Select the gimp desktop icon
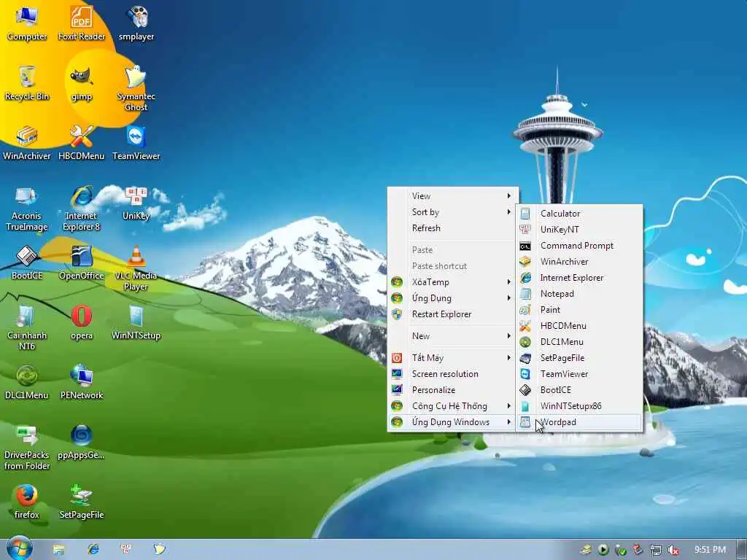Viewport: 747px width, 560px height. coord(82,83)
